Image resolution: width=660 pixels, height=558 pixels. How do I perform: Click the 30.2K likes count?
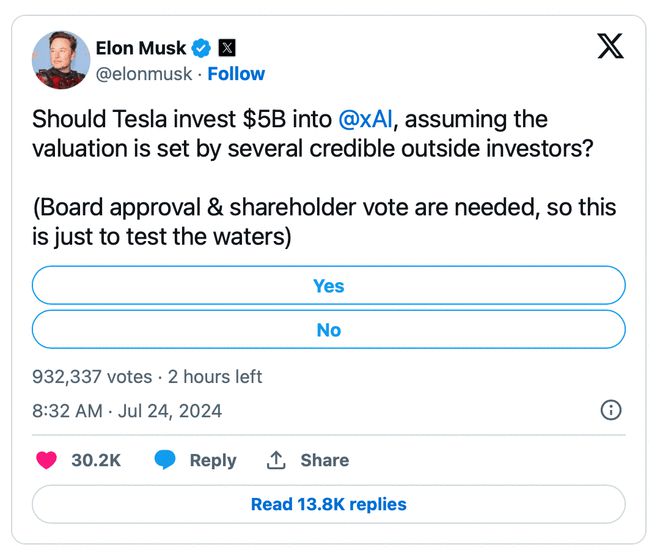pyautogui.click(x=96, y=460)
